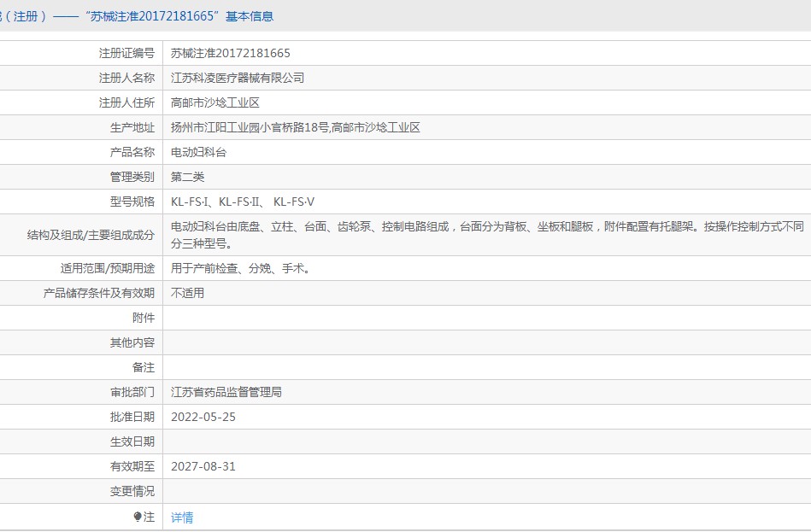Select the management category value 第二类
Image resolution: width=811 pixels, height=532 pixels.
188,178
